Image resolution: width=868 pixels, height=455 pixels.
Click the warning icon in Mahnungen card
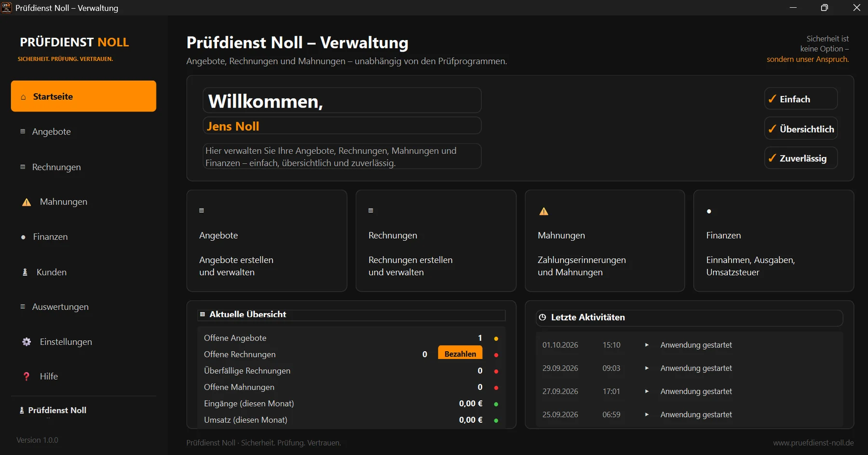(543, 211)
